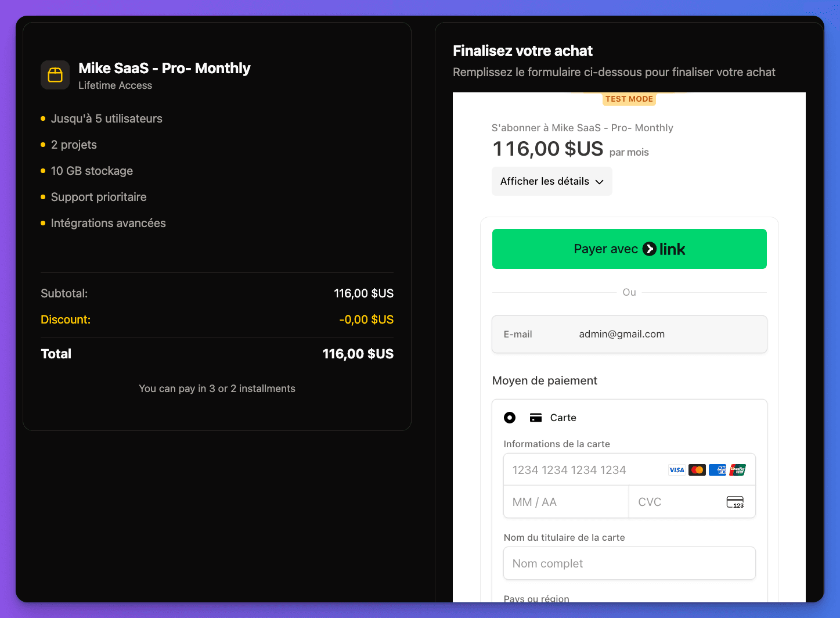Click the Mastercard icon in card field
This screenshot has width=840, height=618.
click(697, 470)
